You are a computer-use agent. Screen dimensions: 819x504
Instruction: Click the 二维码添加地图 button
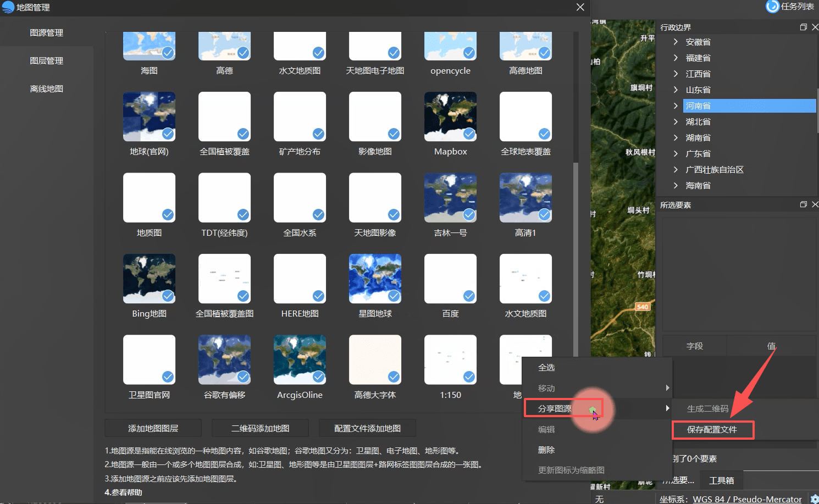click(x=260, y=428)
